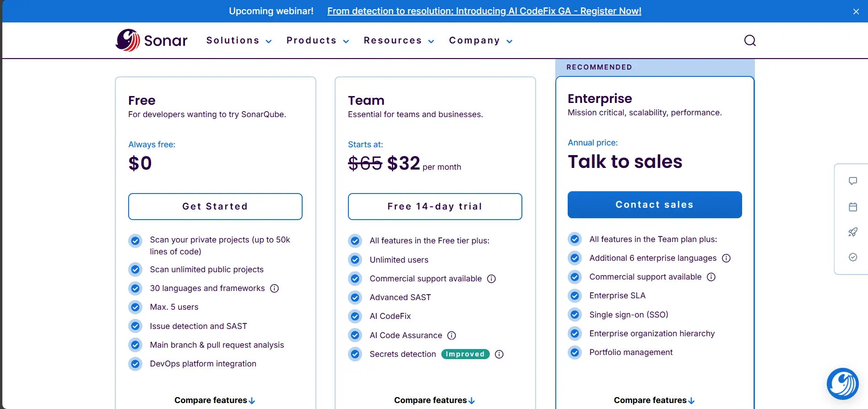Click the Improved badge next to Secrets detection
The height and width of the screenshot is (409, 868).
tap(465, 354)
